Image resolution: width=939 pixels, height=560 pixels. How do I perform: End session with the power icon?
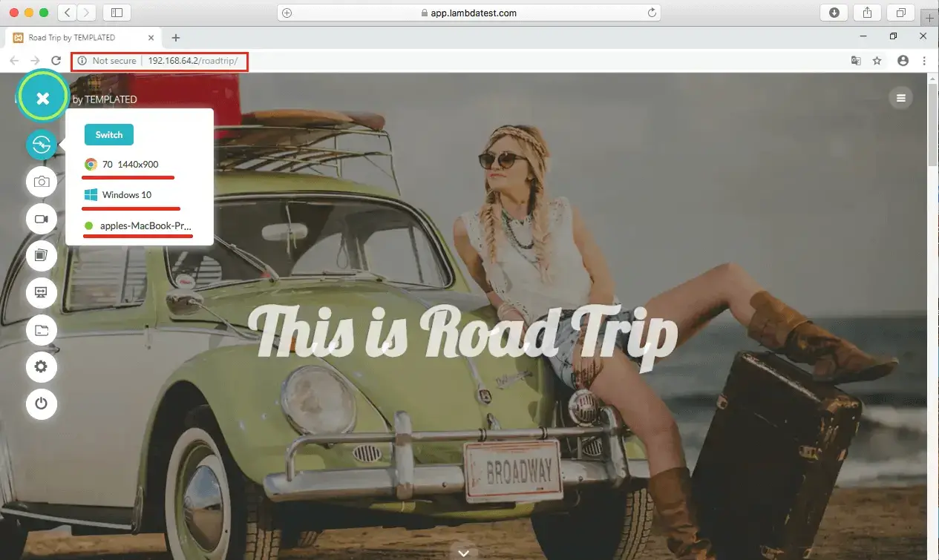pyautogui.click(x=42, y=403)
